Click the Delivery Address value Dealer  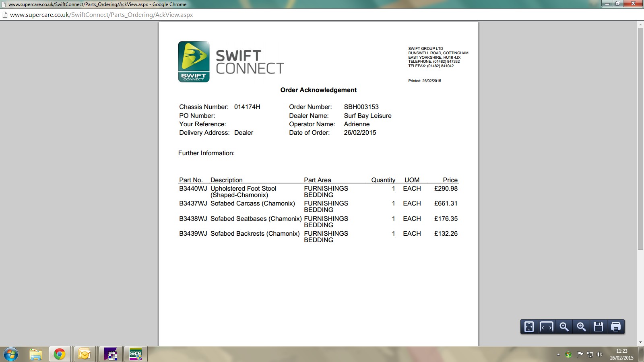pos(244,133)
